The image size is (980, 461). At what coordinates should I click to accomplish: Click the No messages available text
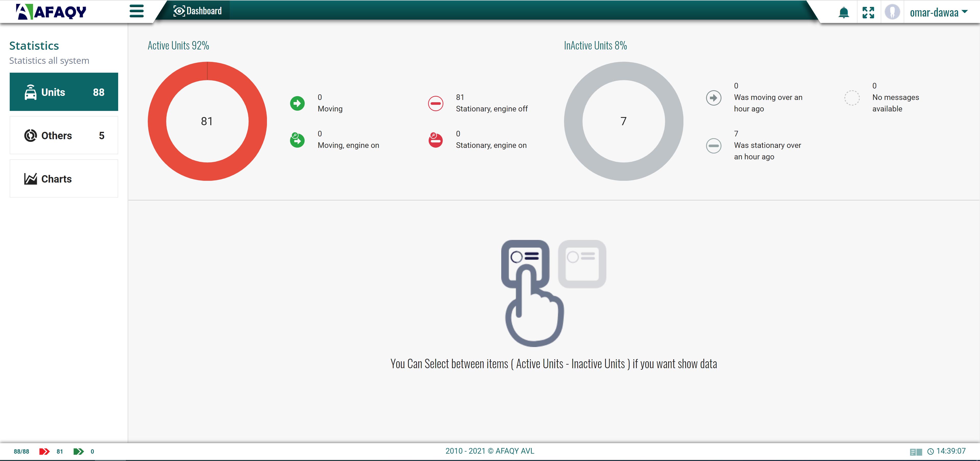(x=896, y=103)
